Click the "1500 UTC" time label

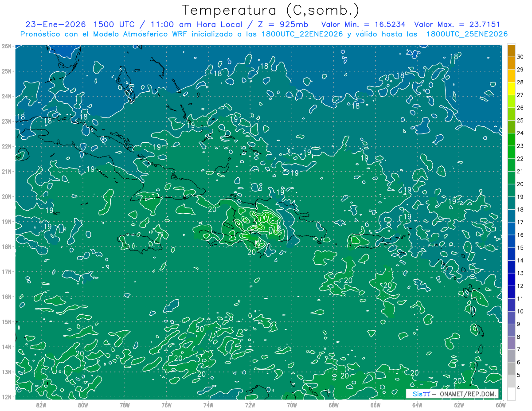coord(115,24)
